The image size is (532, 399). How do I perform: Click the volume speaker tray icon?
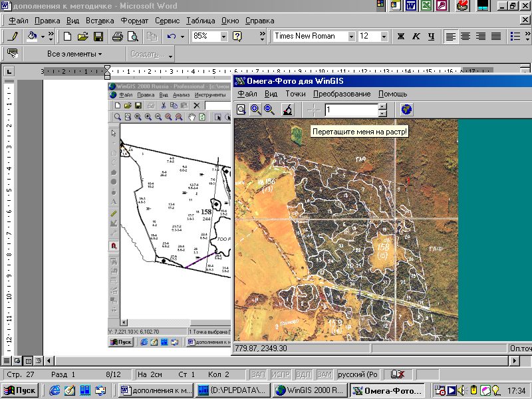[x=461, y=390]
